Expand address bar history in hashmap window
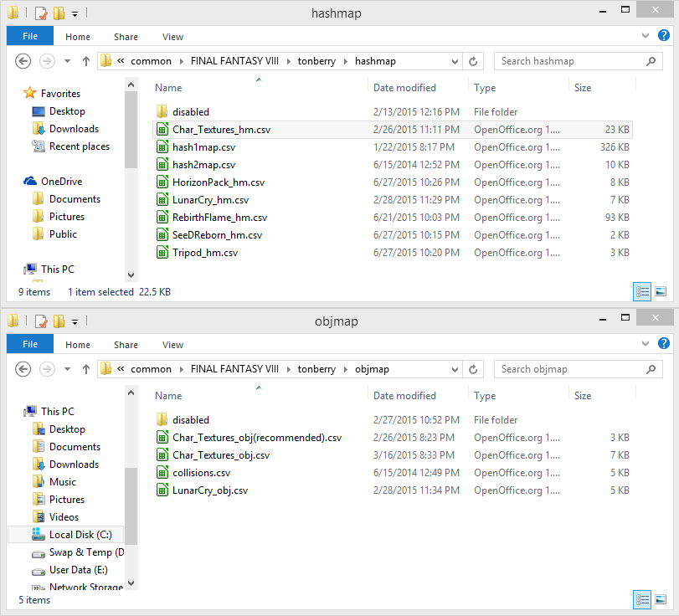Image resolution: width=679 pixels, height=616 pixels. (x=455, y=61)
